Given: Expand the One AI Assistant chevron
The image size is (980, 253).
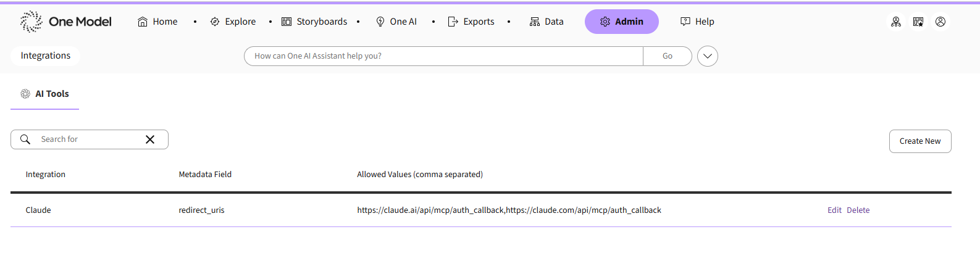Looking at the screenshot, I should 708,56.
